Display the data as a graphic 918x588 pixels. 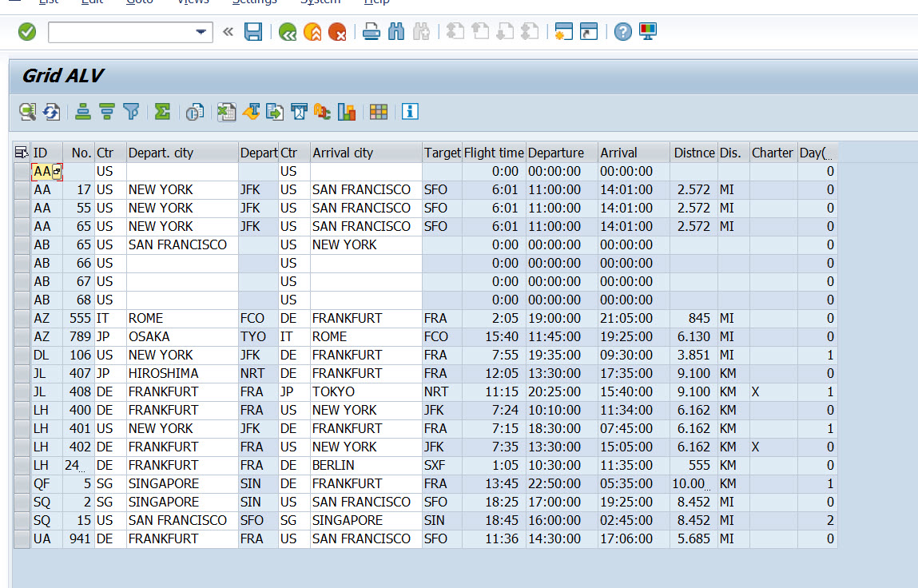346,112
